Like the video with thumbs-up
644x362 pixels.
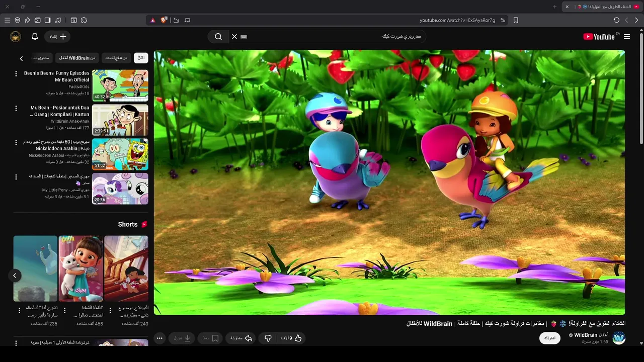click(291, 338)
